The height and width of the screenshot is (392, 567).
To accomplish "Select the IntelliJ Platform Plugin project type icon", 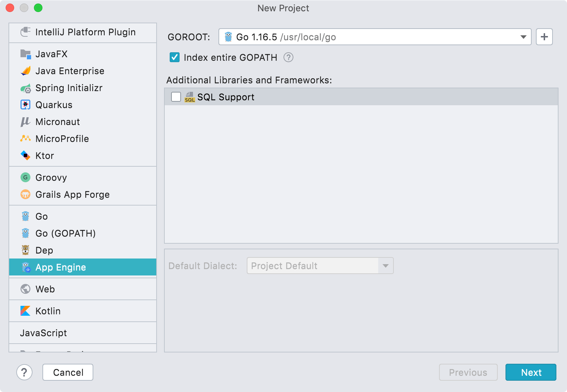I will (x=25, y=32).
